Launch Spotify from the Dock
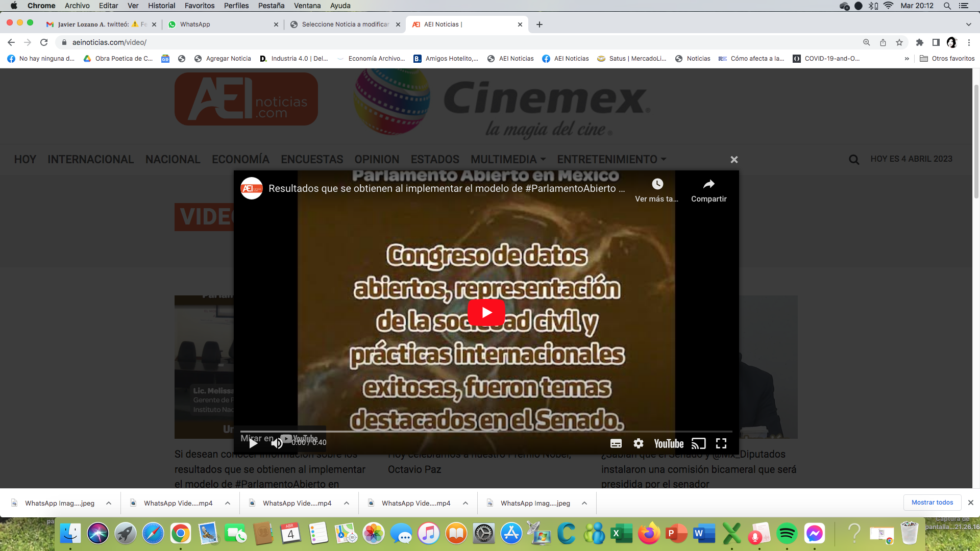This screenshot has height=551, width=980. click(787, 534)
